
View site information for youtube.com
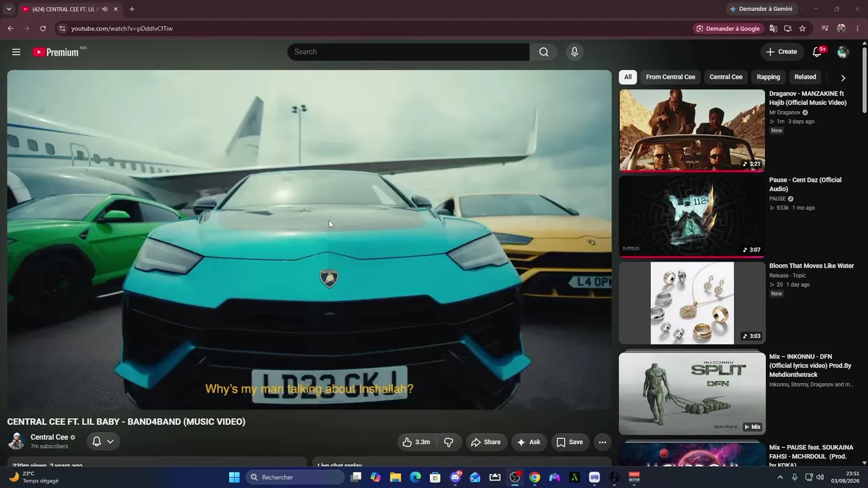pos(62,28)
